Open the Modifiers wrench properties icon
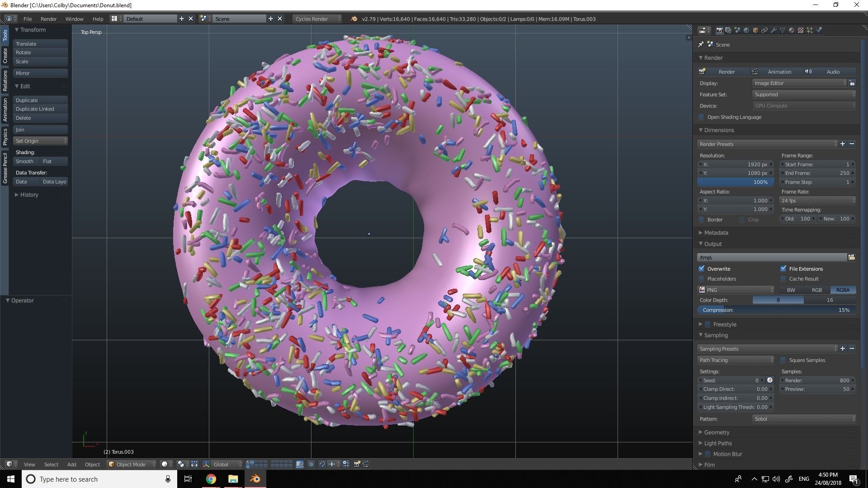The height and width of the screenshot is (488, 868). 774,30
